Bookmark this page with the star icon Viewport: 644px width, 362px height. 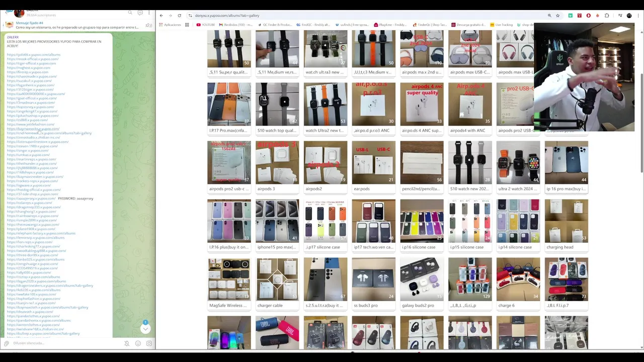pyautogui.click(x=557, y=16)
